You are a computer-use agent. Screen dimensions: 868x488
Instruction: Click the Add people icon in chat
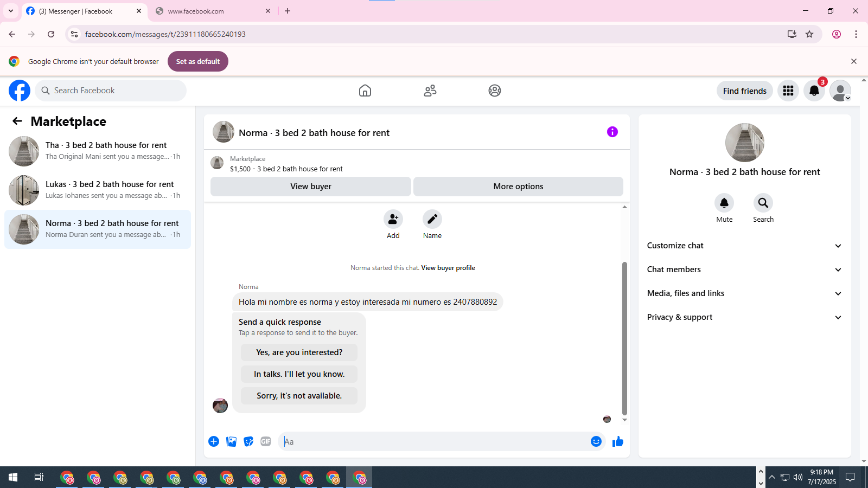393,219
